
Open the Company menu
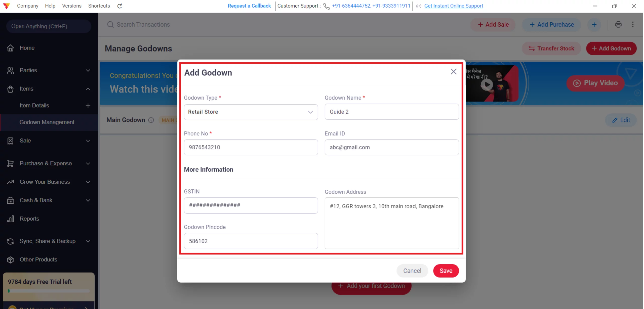(28, 6)
